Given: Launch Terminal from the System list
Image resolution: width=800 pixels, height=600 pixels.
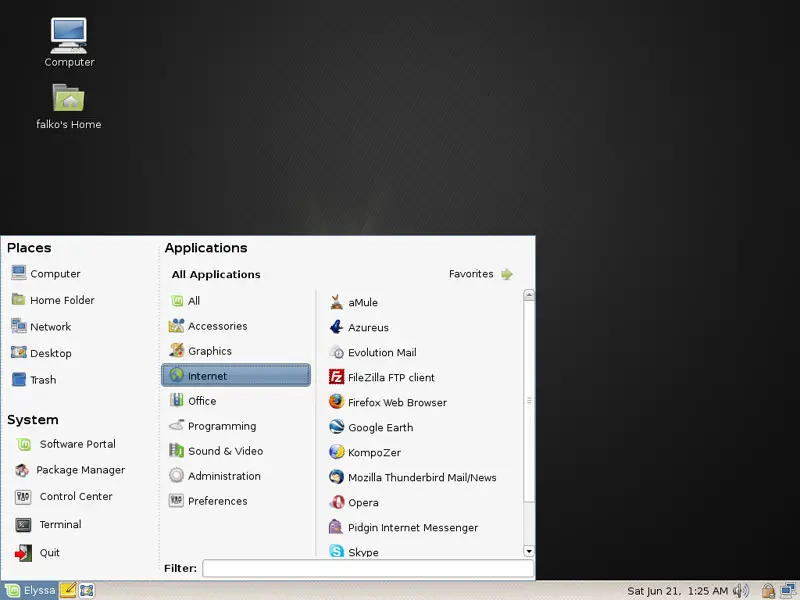Looking at the screenshot, I should coord(48,524).
